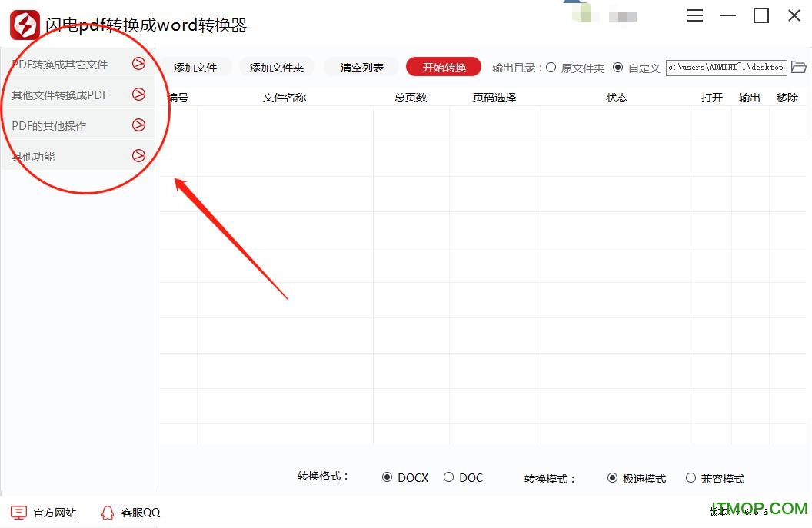The height and width of the screenshot is (528, 812).
Task: Click the 添加文件 button
Action: coord(195,68)
